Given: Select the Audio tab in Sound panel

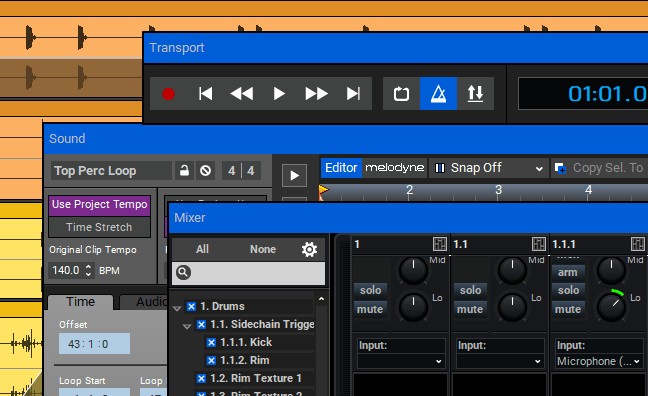Looking at the screenshot, I should point(144,302).
